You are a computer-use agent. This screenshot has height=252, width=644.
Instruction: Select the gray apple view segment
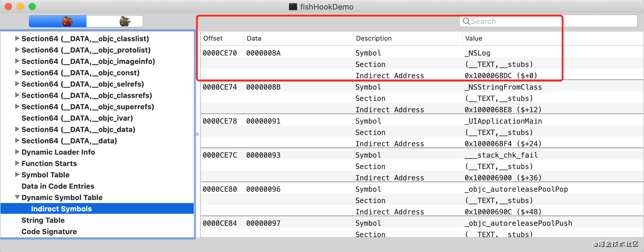(x=115, y=21)
